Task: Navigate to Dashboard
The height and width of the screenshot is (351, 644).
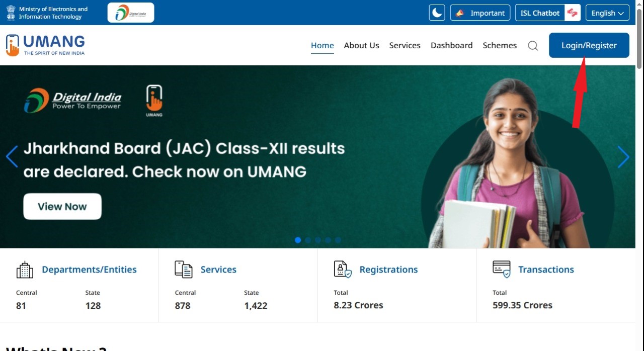Action: pyautogui.click(x=452, y=45)
